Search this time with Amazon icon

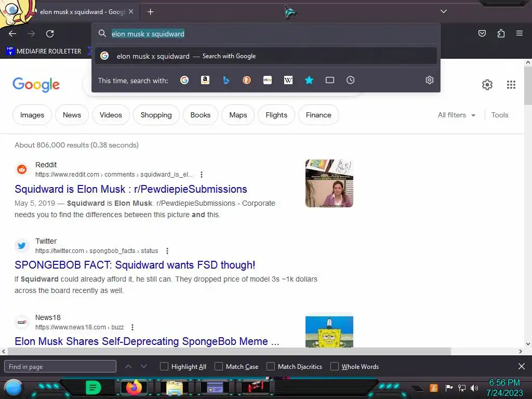point(205,80)
